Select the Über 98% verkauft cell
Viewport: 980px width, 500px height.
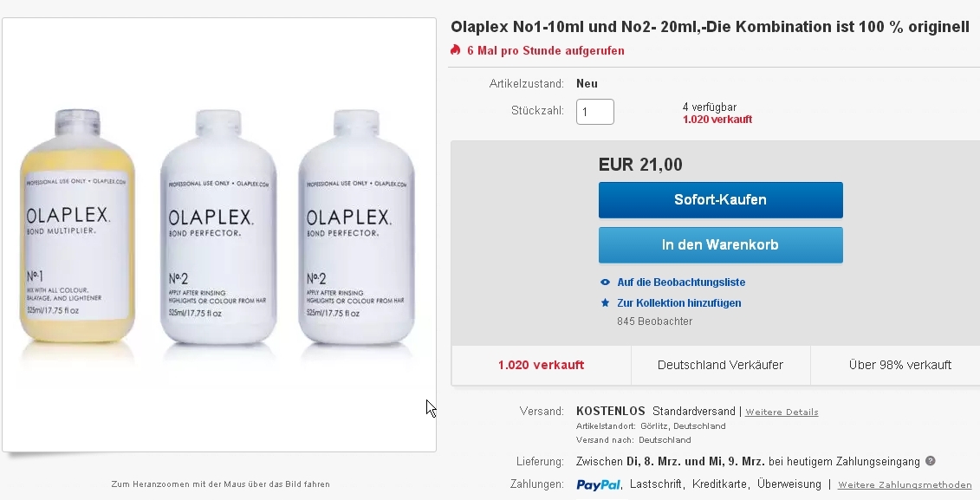tap(900, 365)
